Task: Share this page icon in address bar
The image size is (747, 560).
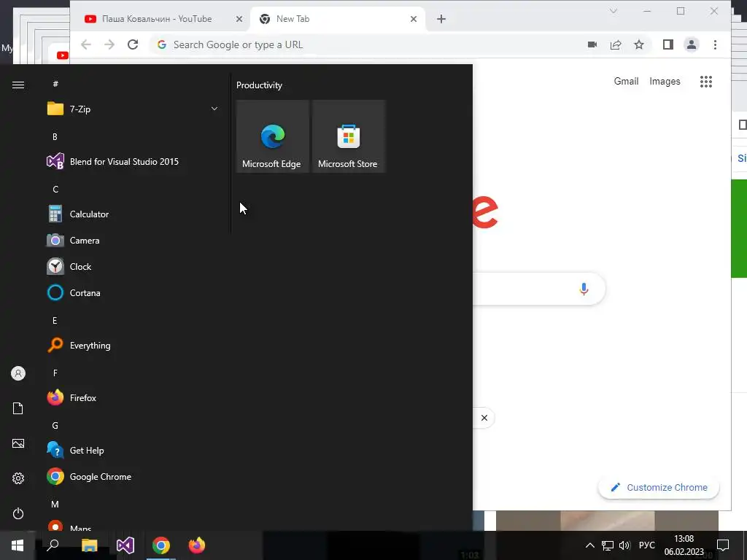Action: pos(616,44)
